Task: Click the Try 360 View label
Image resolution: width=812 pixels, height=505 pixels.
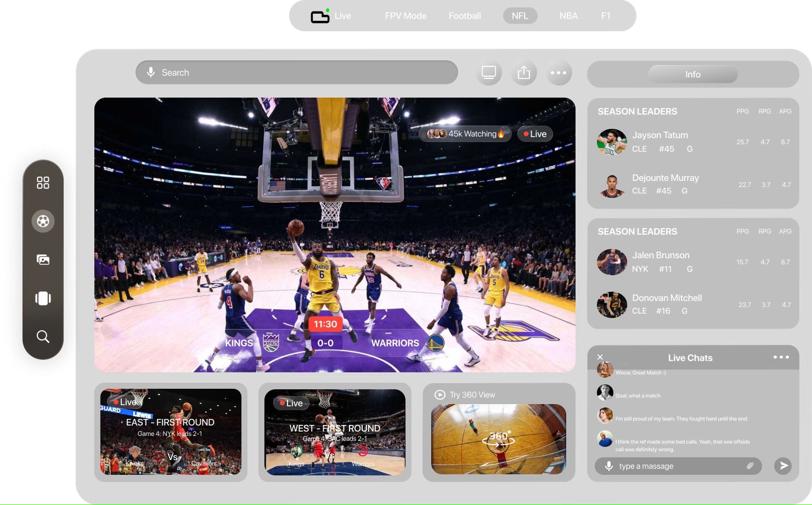Action: 472,395
